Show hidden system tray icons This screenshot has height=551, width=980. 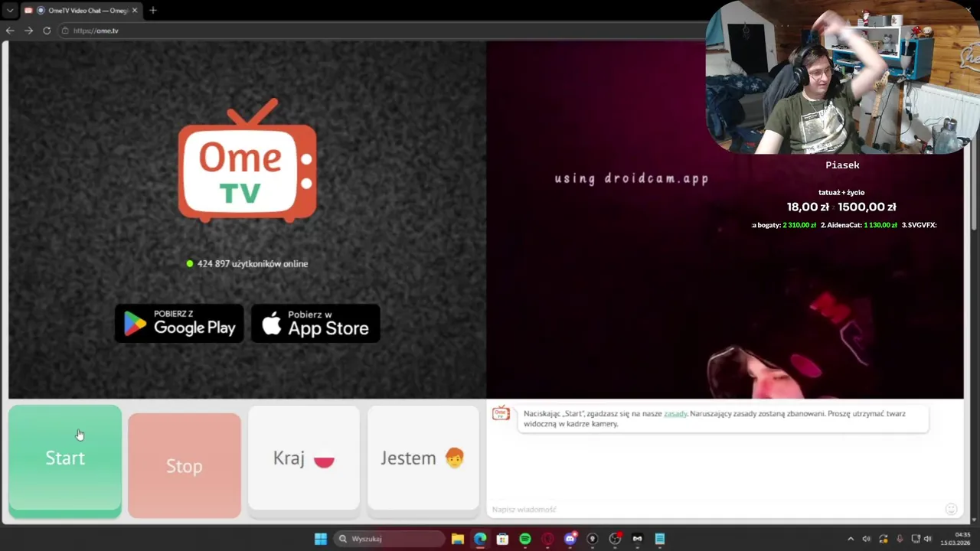click(x=850, y=539)
